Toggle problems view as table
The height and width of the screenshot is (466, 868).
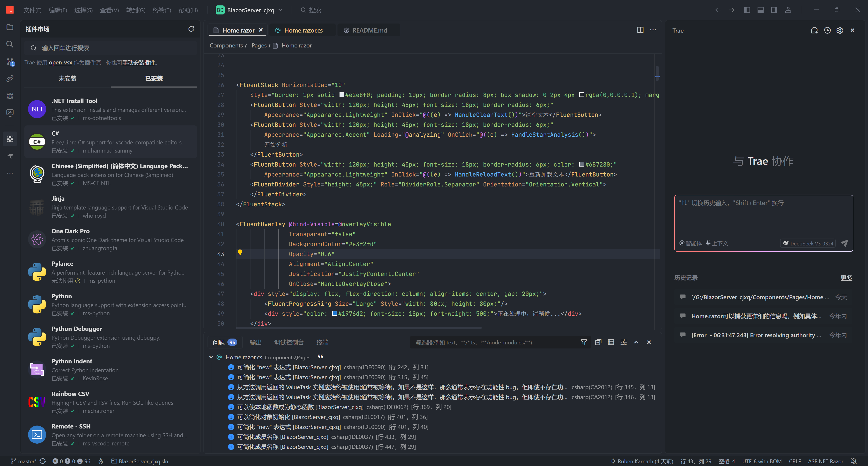(x=611, y=342)
